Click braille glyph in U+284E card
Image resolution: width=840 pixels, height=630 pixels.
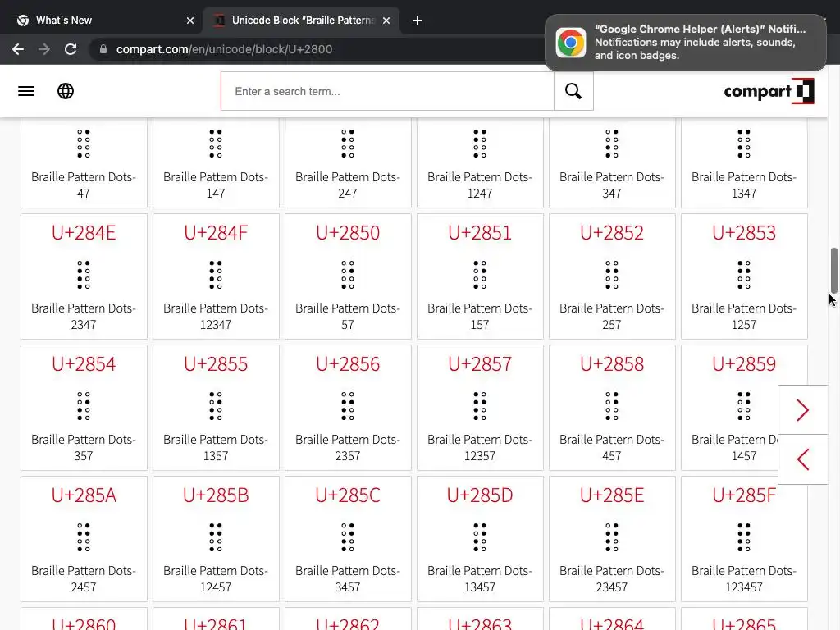(x=84, y=275)
